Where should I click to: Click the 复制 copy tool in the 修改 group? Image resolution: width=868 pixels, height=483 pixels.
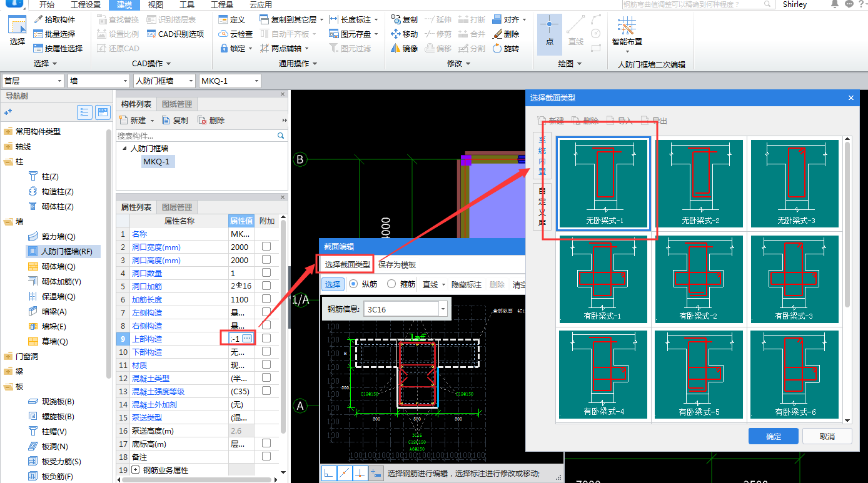404,19
